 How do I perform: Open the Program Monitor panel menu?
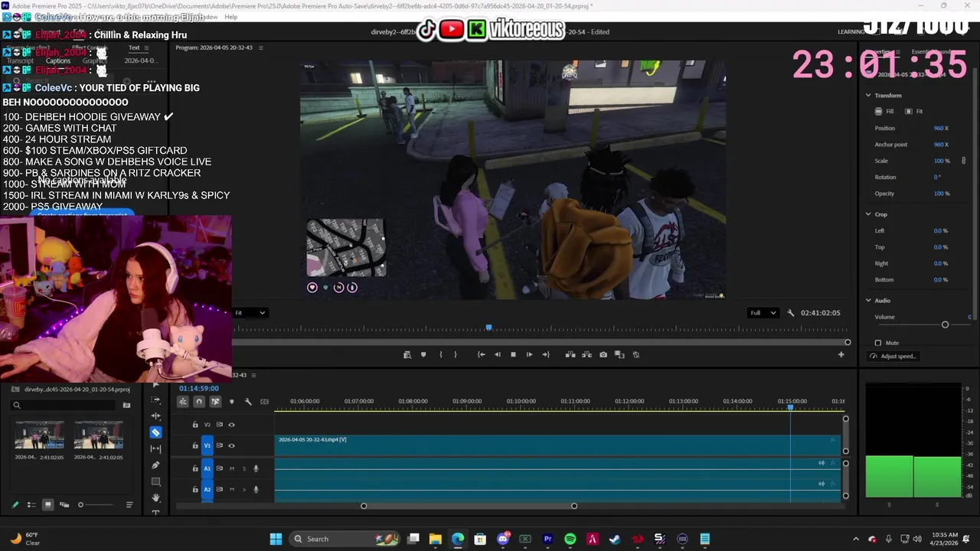tap(260, 47)
